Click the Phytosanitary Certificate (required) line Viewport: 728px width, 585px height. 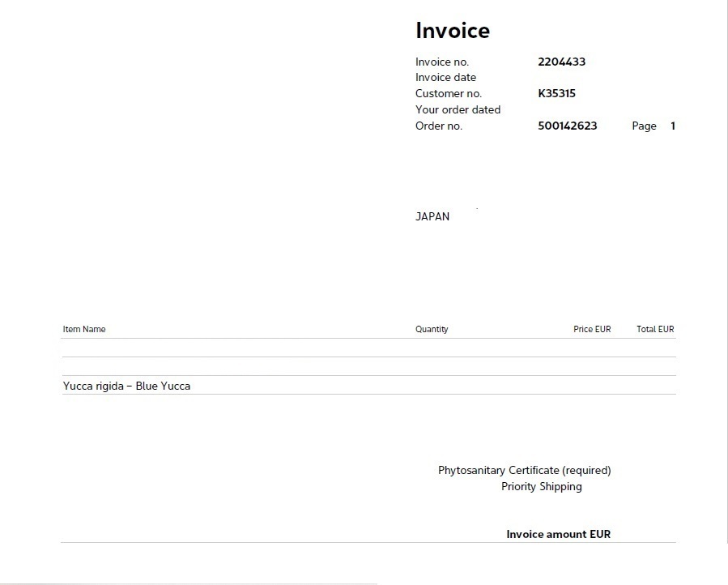click(524, 470)
